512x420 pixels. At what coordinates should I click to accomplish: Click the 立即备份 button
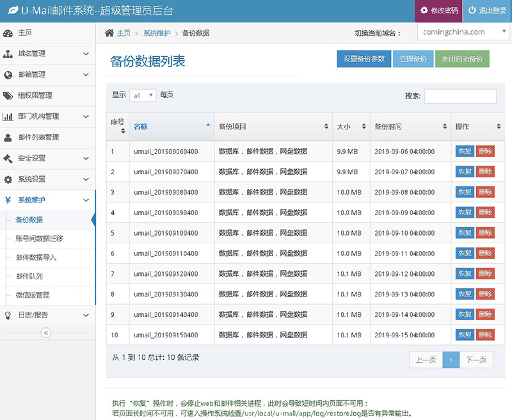tap(413, 59)
